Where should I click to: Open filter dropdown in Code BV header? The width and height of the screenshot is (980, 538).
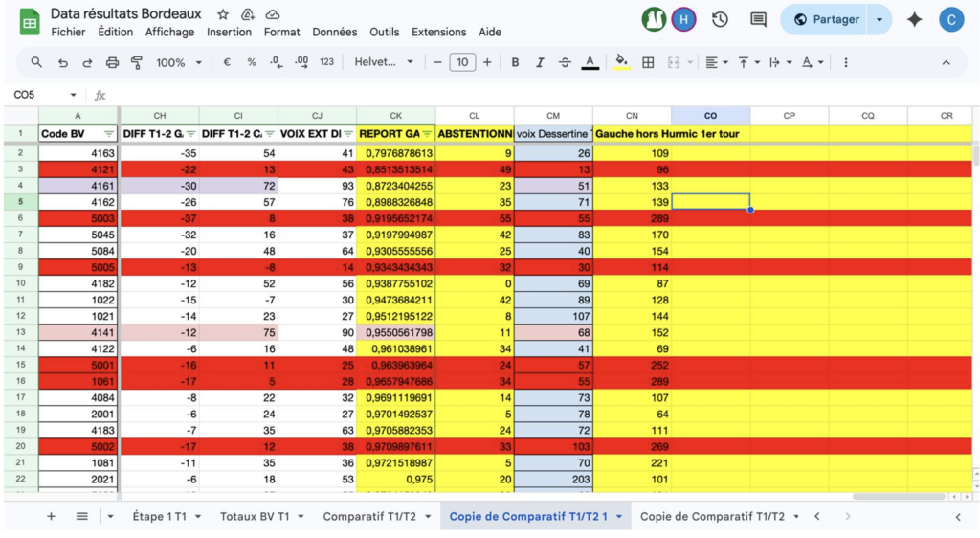point(108,134)
